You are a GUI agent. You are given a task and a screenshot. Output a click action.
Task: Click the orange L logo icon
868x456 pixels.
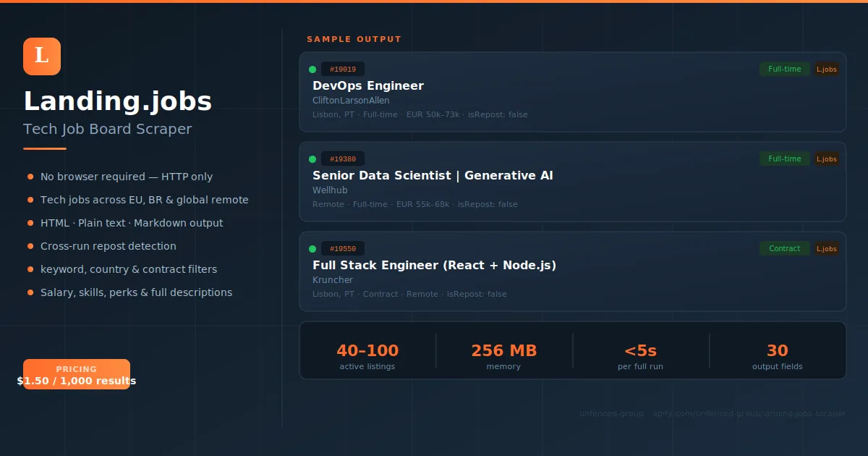(x=41, y=56)
